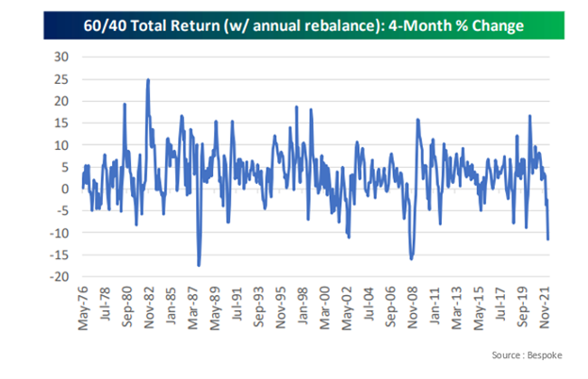
Task: Click the x-axis label Sep-80
Action: pyautogui.click(x=127, y=307)
